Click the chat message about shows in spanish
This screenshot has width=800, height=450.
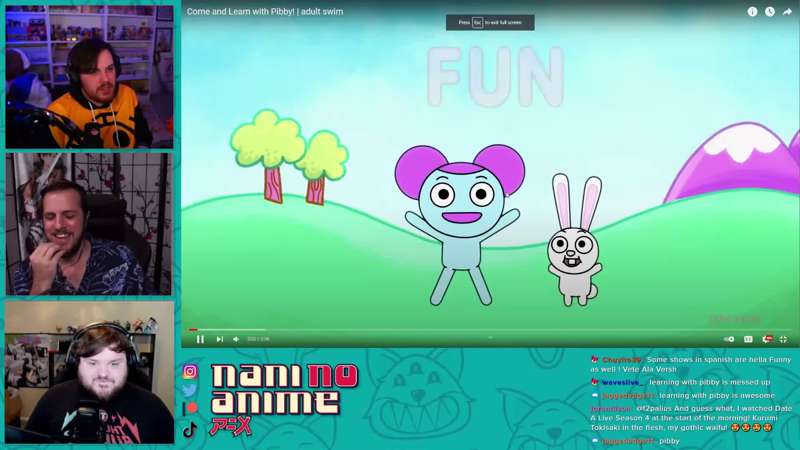pyautogui.click(x=691, y=364)
